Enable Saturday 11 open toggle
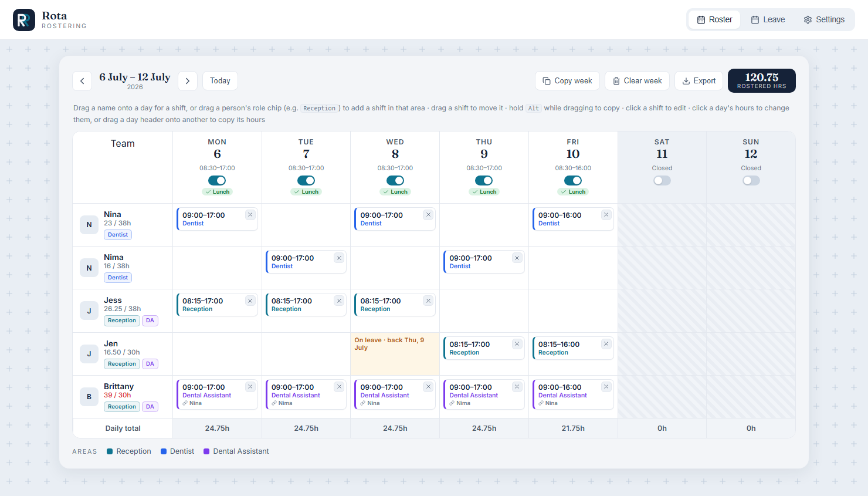This screenshot has height=496, width=868. tap(662, 180)
